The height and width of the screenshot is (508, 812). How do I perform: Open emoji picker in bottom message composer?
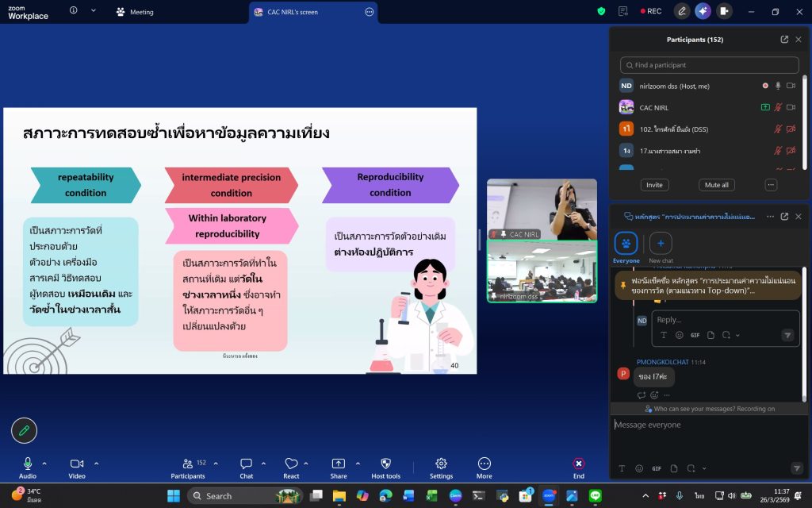(x=639, y=468)
